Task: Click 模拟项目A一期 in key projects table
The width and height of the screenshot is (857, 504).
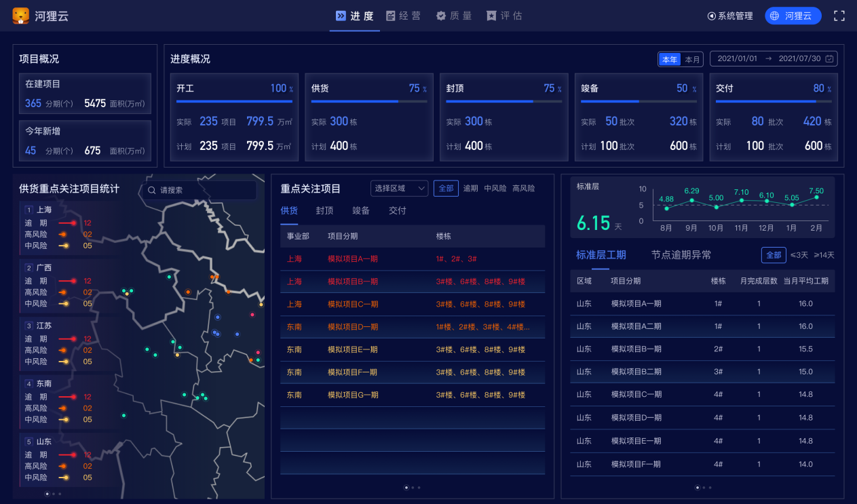Action: click(353, 259)
